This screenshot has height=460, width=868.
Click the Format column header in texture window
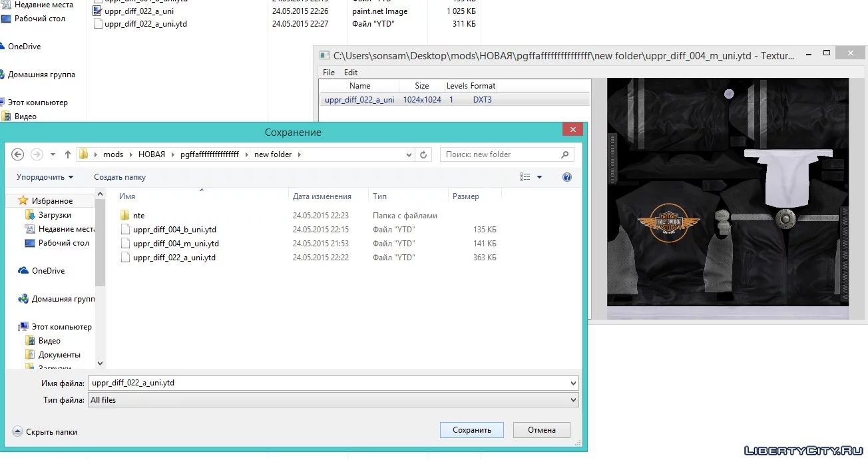tap(483, 86)
